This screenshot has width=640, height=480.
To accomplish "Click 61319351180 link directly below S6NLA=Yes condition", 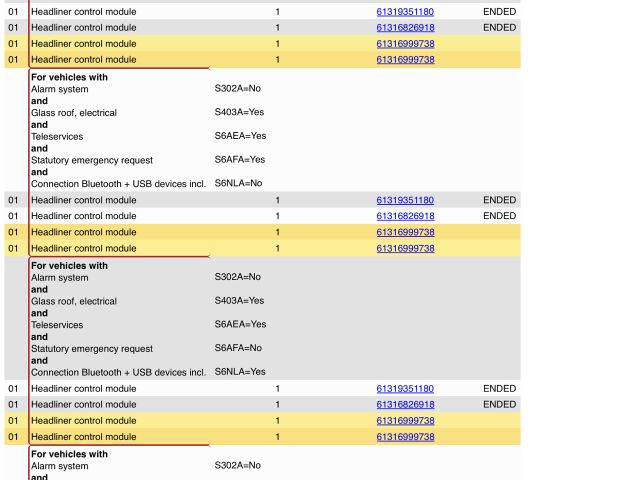I will pos(405,388).
